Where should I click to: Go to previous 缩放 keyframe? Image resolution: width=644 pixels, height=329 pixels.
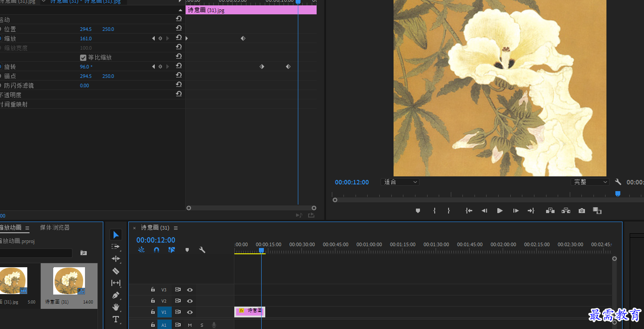pos(153,38)
